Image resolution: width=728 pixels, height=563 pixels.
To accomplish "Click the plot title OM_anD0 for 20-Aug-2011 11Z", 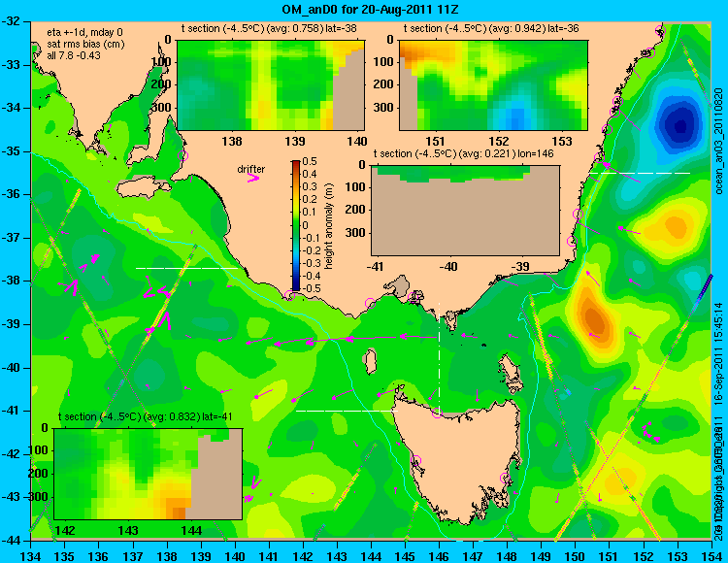I will [x=370, y=10].
